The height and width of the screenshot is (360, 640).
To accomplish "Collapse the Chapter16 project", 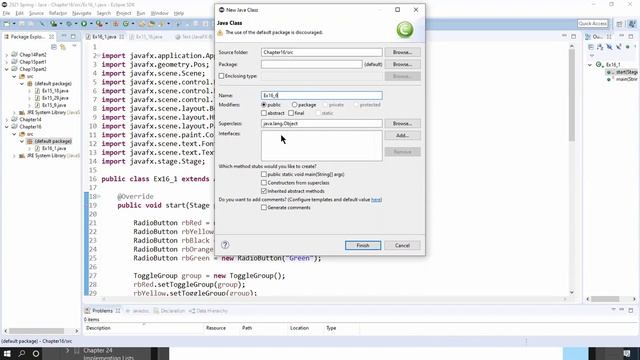I will point(7,127).
